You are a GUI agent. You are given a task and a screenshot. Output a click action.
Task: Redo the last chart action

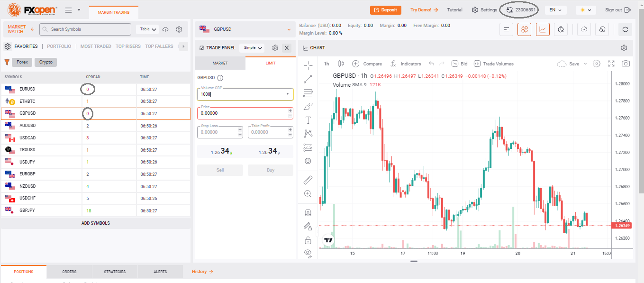pyautogui.click(x=442, y=64)
